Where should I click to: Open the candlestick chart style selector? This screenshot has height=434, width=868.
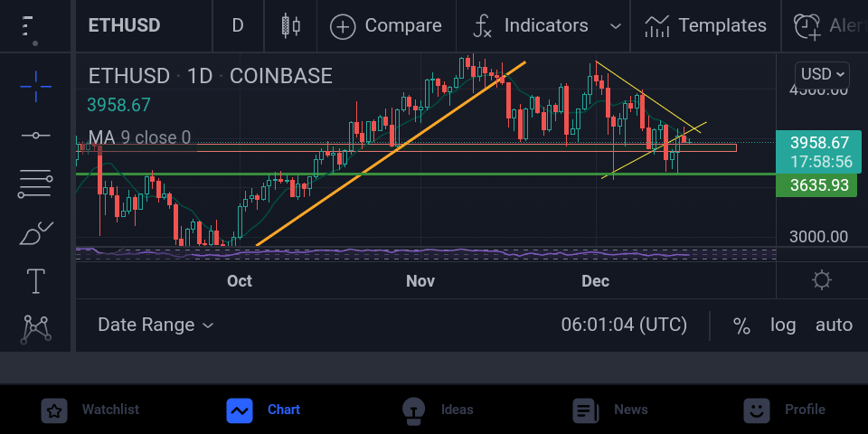point(290,25)
